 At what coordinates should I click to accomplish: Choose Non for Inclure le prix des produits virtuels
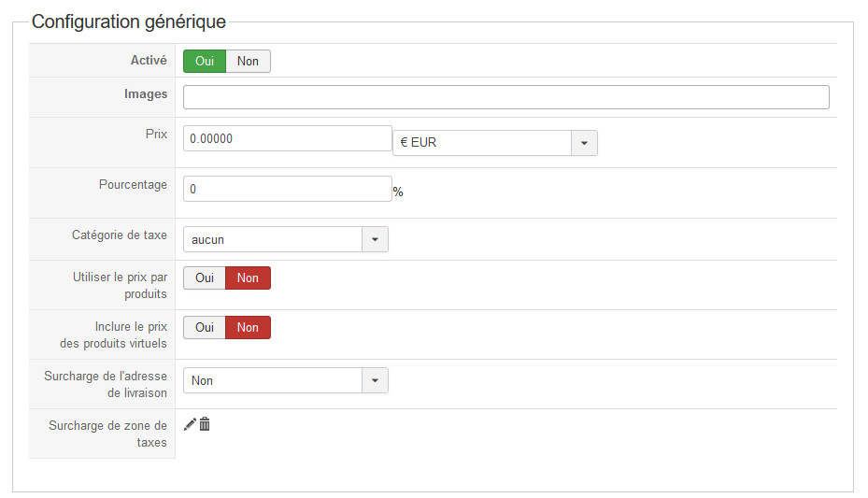[x=248, y=327]
